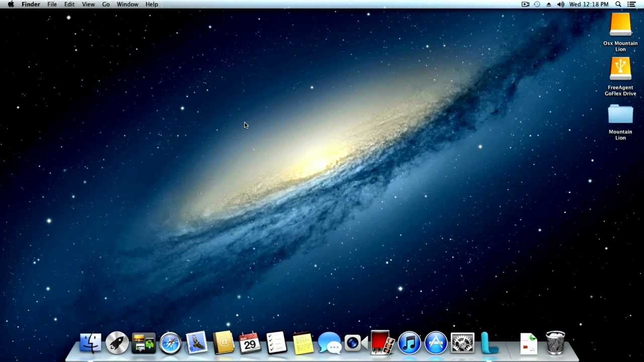This screenshot has height=362, width=644.
Task: Open the Window menu
Action: click(x=128, y=5)
